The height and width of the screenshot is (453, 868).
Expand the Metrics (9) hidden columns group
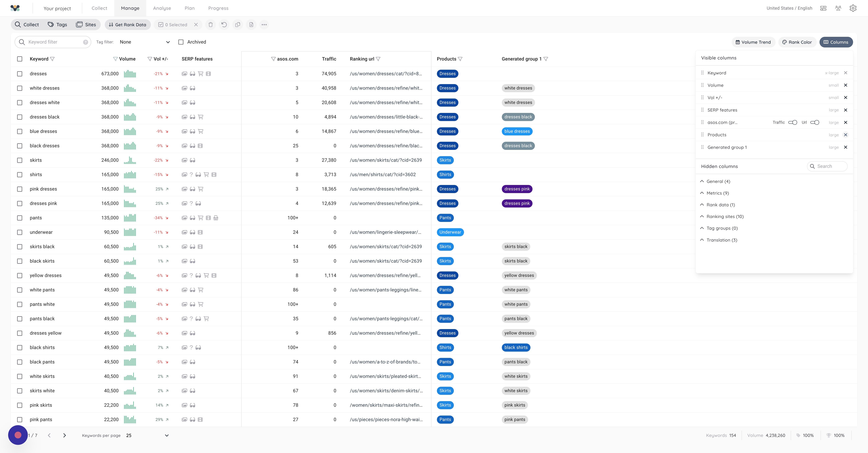coord(714,193)
